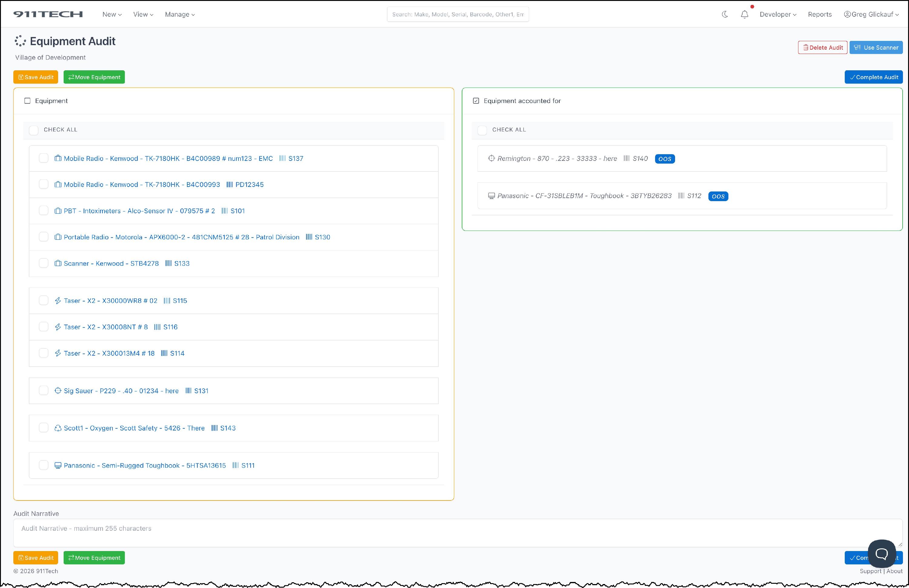Image resolution: width=909 pixels, height=588 pixels.
Task: Click OOS badge on Remington 870
Action: [664, 159]
